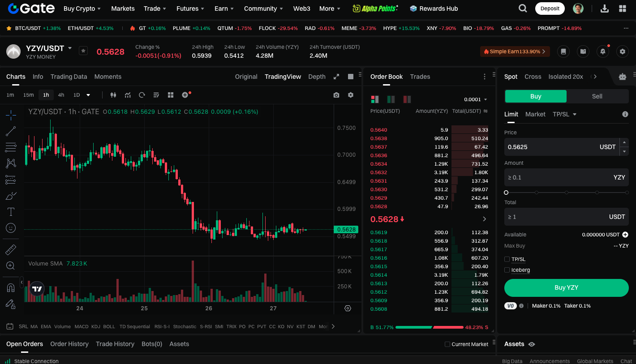Click the lock drawings pencil tool
This screenshot has width=636, height=364.
click(11, 304)
